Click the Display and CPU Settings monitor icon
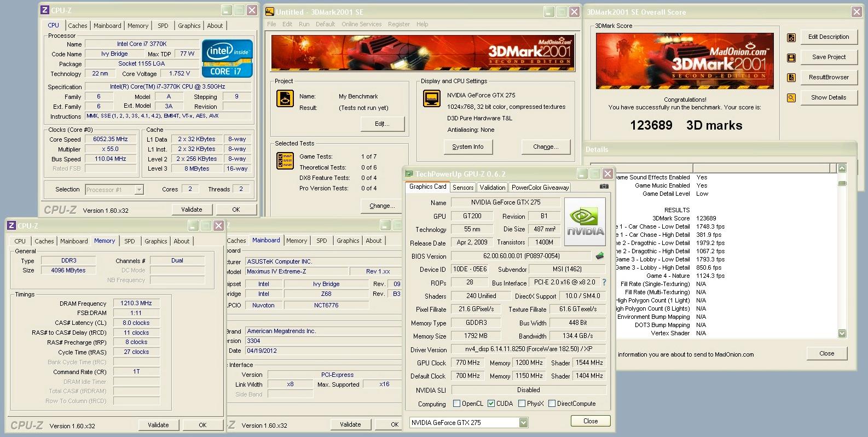 (x=432, y=98)
